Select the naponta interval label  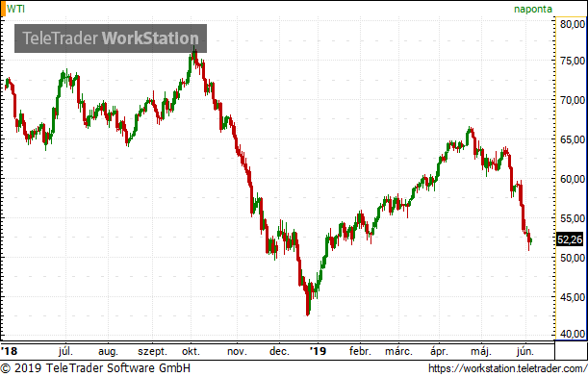click(x=533, y=9)
